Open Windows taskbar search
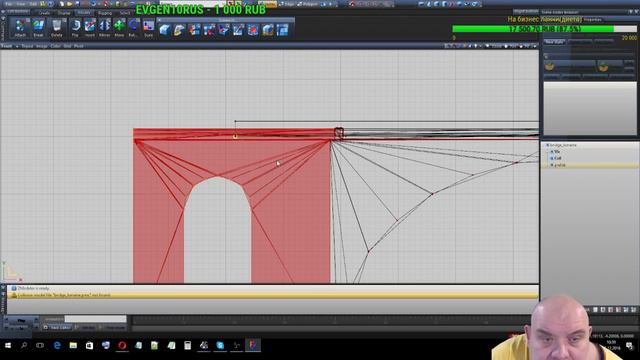The width and height of the screenshot is (640, 360). coord(24,345)
